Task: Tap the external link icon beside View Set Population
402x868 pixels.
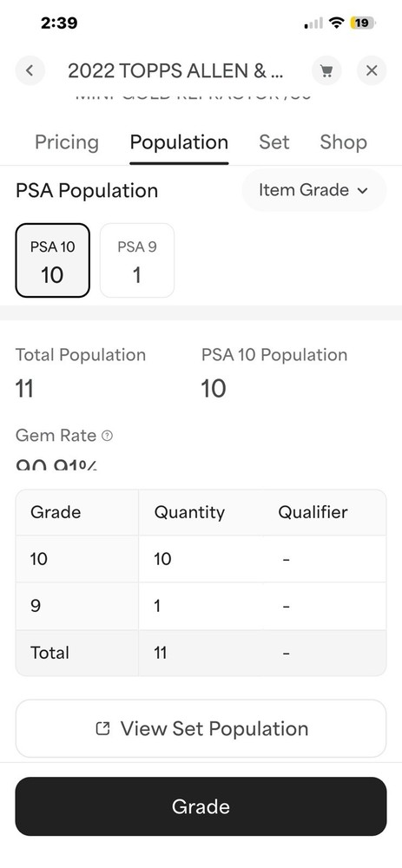Action: [103, 728]
